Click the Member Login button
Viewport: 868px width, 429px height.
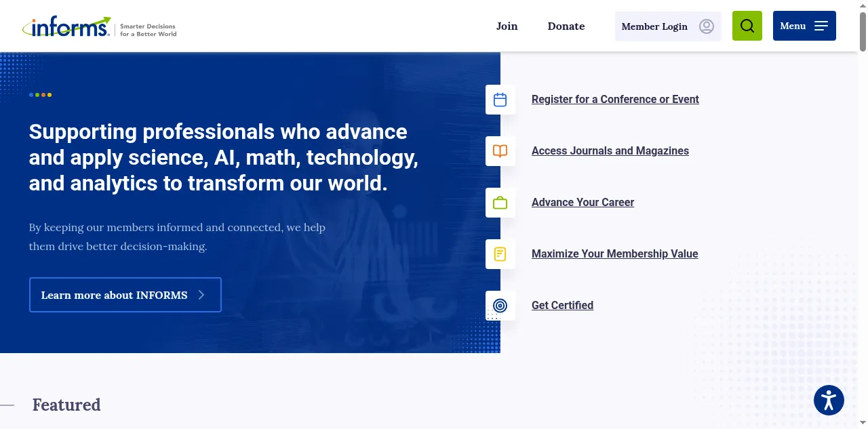coord(668,26)
